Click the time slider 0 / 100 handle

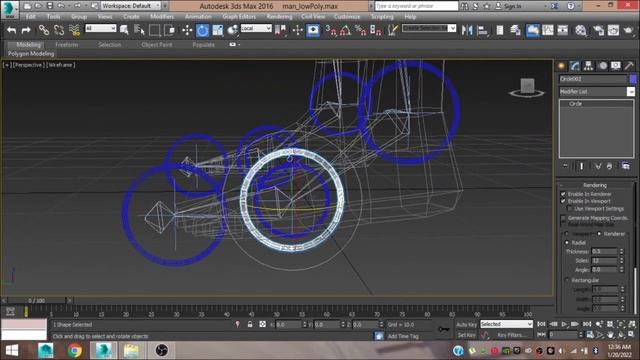pyautogui.click(x=37, y=300)
